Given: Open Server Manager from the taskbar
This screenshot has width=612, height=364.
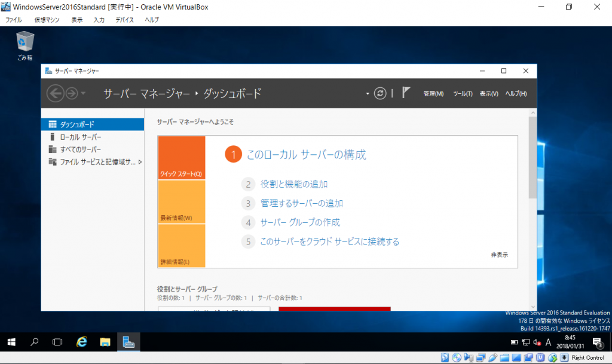Looking at the screenshot, I should 128,342.
